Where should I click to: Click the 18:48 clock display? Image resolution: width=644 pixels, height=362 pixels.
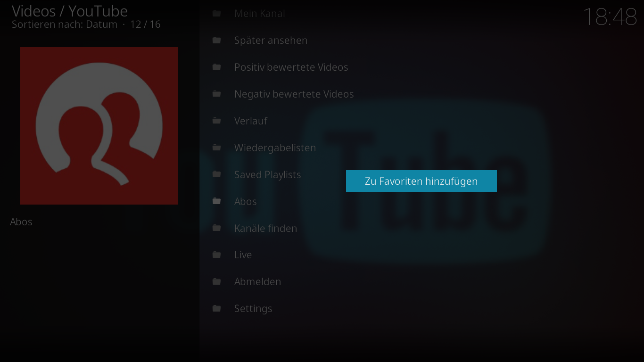click(x=610, y=17)
